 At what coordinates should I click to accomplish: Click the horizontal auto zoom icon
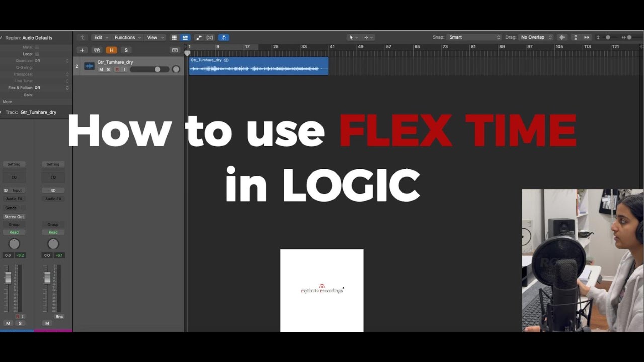pos(587,37)
